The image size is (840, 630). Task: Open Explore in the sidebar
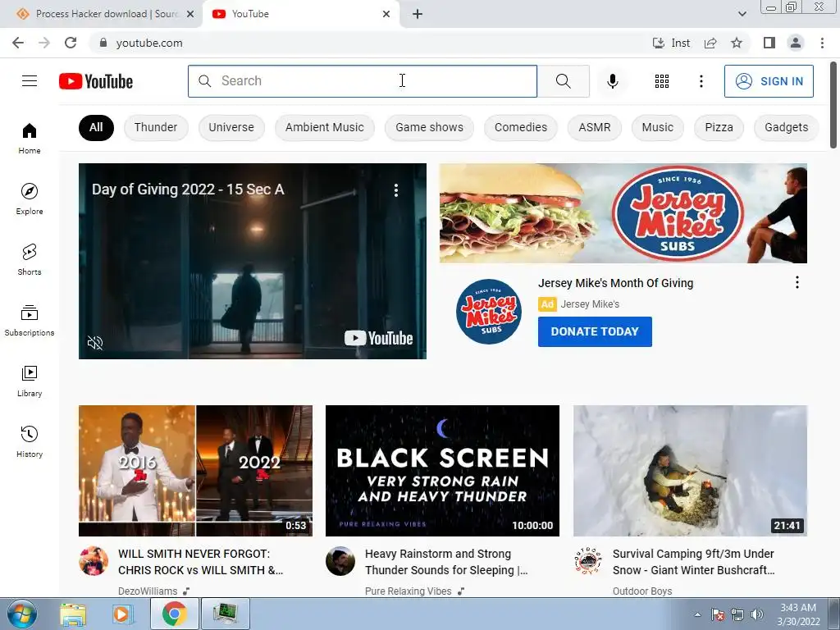30,199
